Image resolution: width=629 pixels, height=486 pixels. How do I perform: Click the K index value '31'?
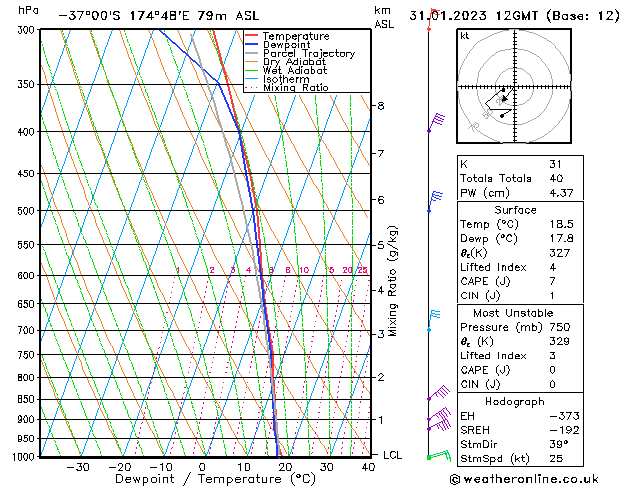click(x=555, y=164)
